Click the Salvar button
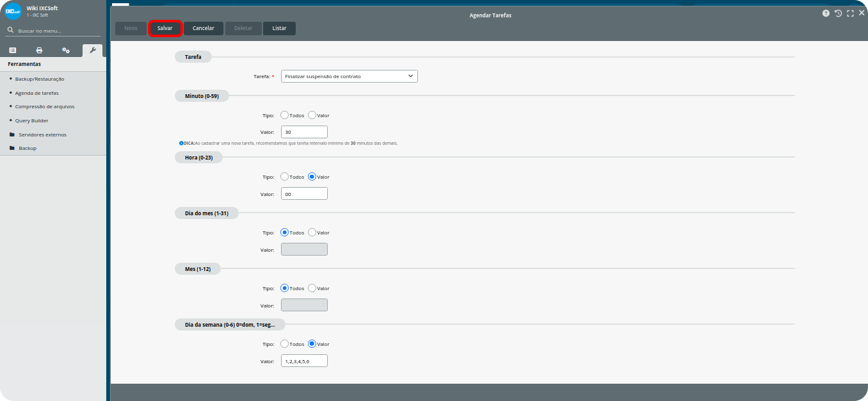 point(165,28)
